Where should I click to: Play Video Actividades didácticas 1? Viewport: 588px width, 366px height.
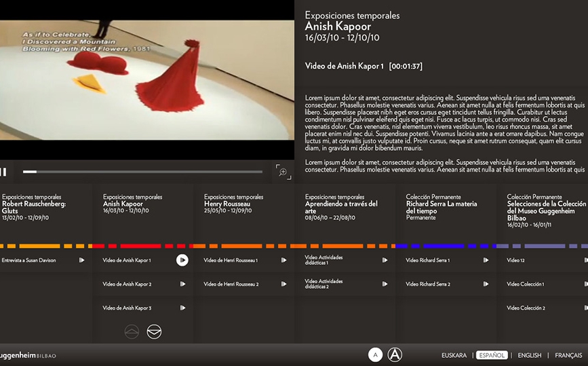pos(385,260)
